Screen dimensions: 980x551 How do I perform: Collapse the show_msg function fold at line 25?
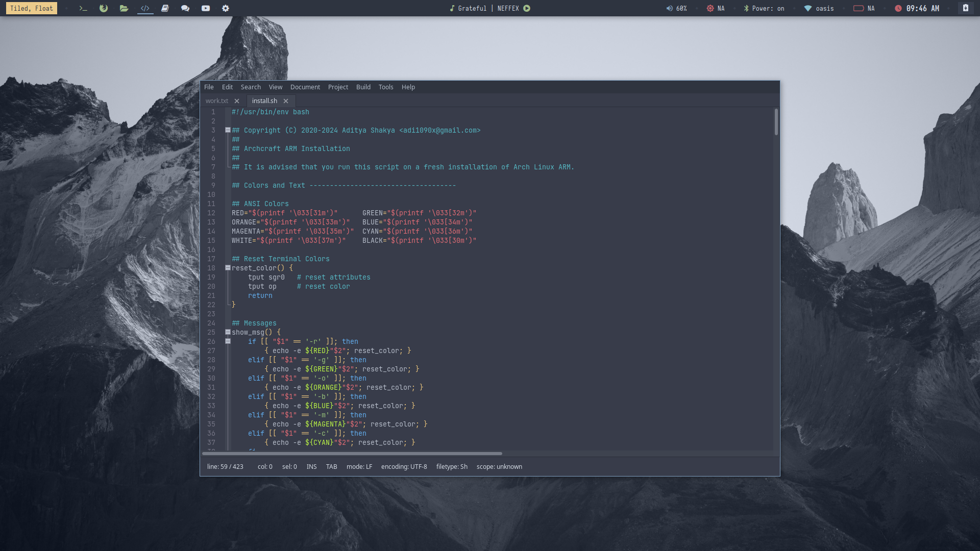tap(228, 332)
